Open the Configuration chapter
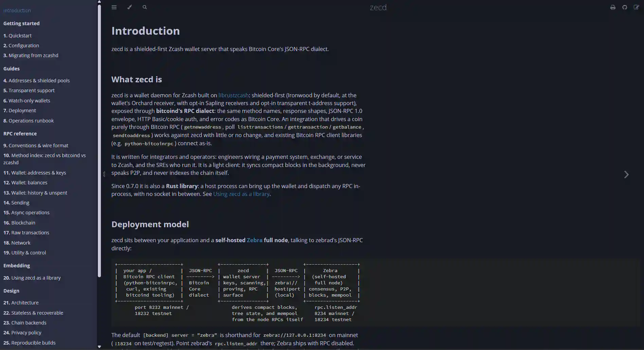 pos(21,46)
